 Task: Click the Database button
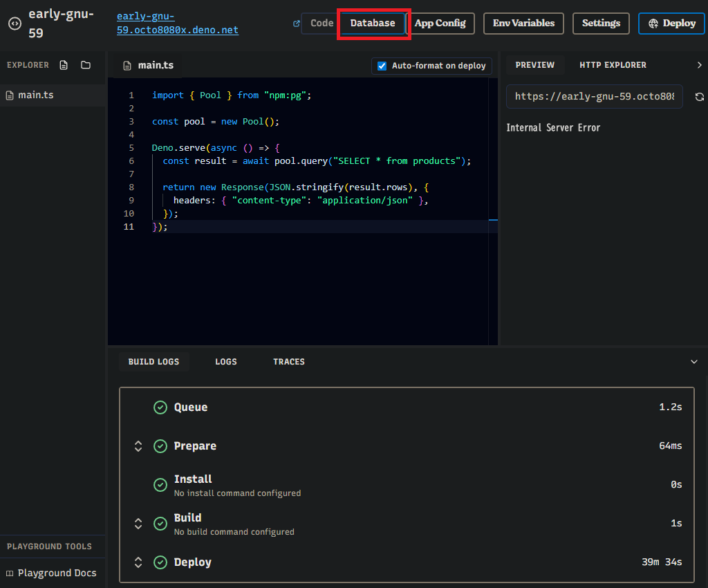(x=373, y=24)
